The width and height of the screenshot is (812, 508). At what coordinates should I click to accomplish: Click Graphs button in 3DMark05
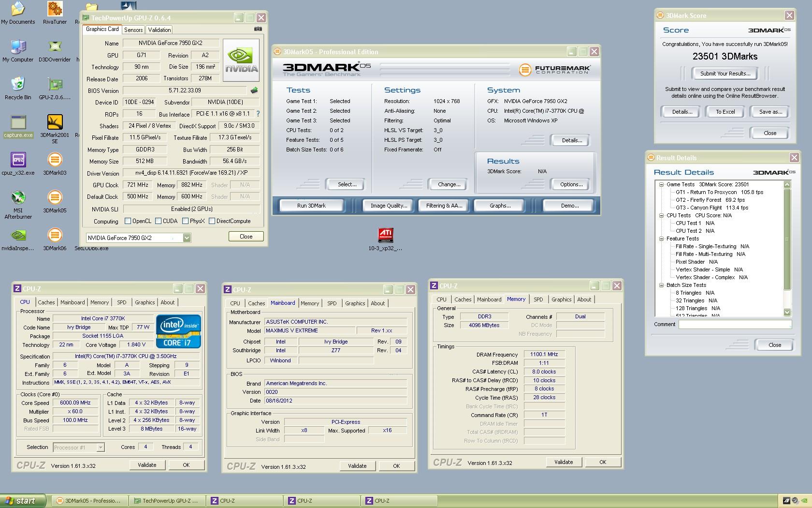pos(500,206)
